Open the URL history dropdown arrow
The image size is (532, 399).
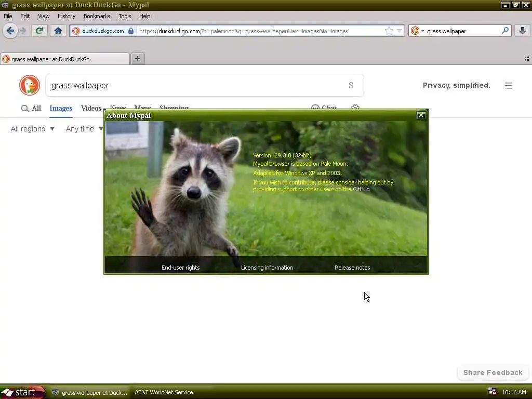(x=400, y=31)
